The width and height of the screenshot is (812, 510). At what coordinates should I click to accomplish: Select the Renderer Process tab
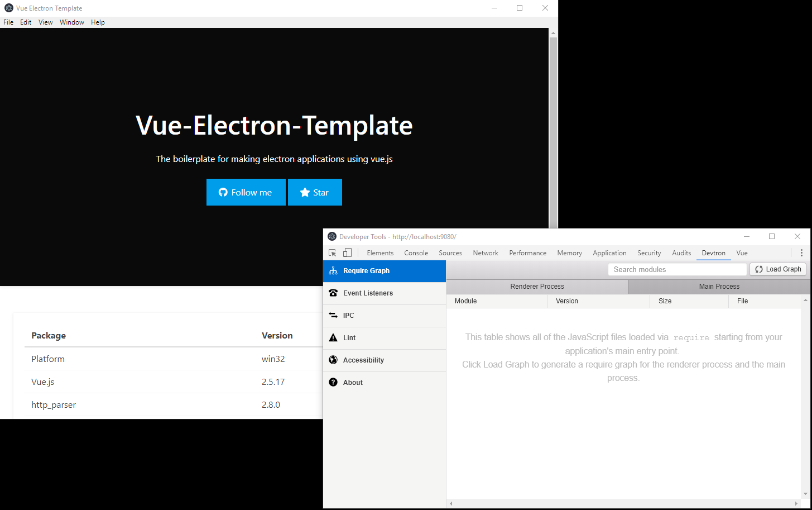click(x=537, y=287)
